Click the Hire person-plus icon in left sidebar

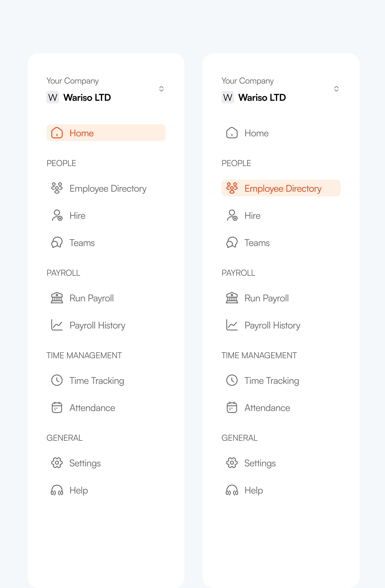point(57,215)
